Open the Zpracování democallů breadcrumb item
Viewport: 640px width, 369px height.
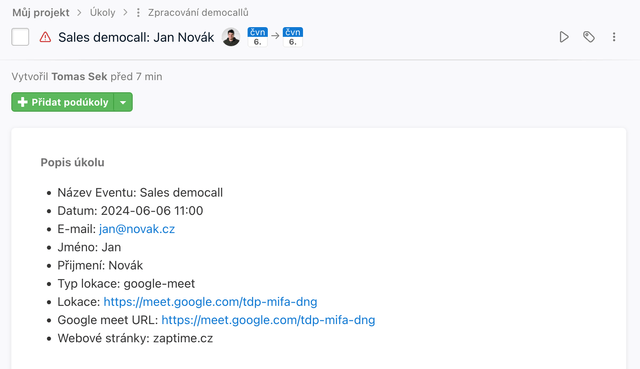(198, 13)
